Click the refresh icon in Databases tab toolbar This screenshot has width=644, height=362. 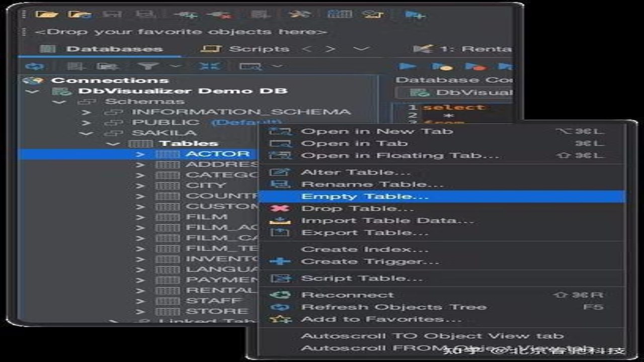pyautogui.click(x=34, y=66)
